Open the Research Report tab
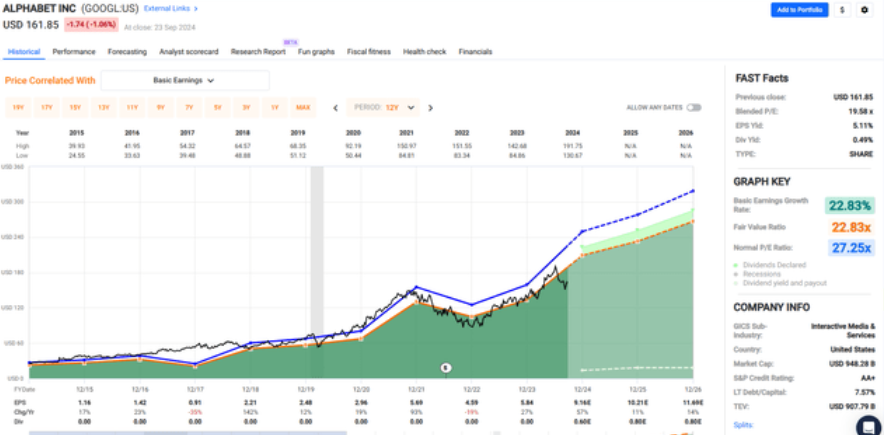 pos(258,52)
